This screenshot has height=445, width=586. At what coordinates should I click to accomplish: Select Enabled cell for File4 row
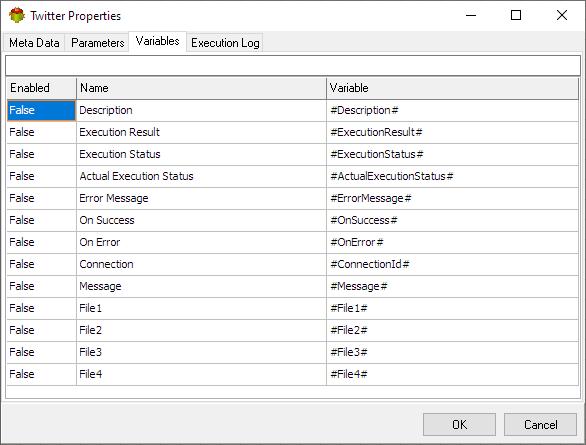(41, 374)
